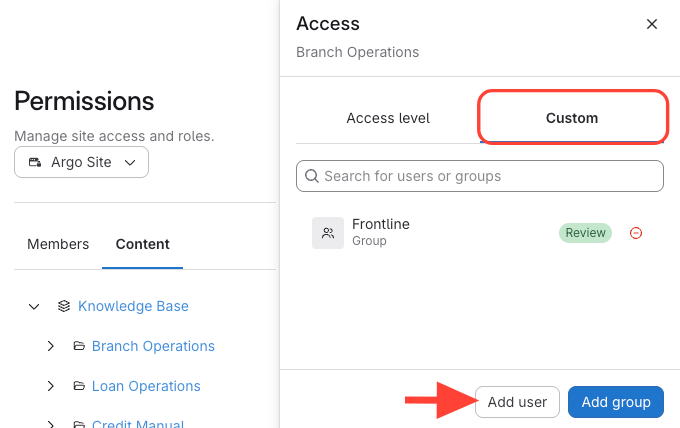The width and height of the screenshot is (680, 428).
Task: Remove Frontline group access via minus icon
Action: tap(636, 233)
